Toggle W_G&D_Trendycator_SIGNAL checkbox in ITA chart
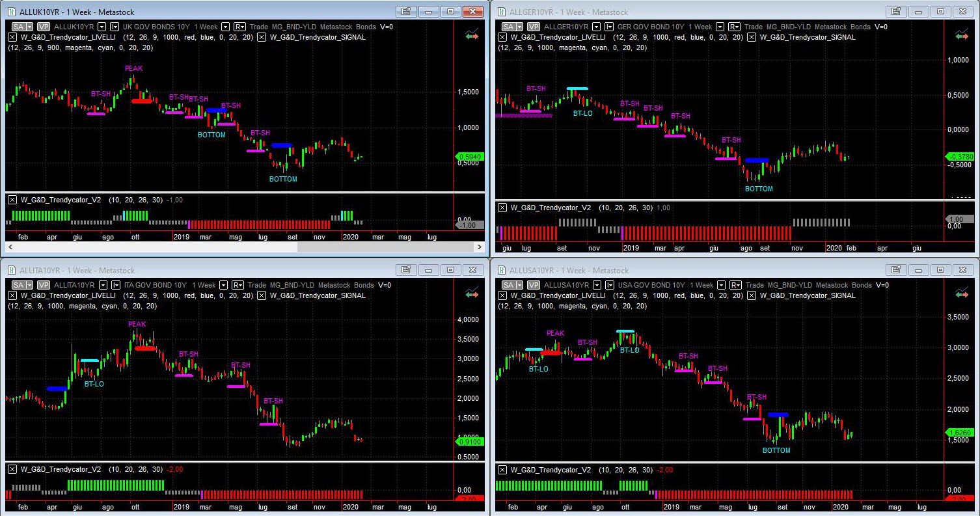Viewport: 980px width, 516px height. click(x=262, y=295)
